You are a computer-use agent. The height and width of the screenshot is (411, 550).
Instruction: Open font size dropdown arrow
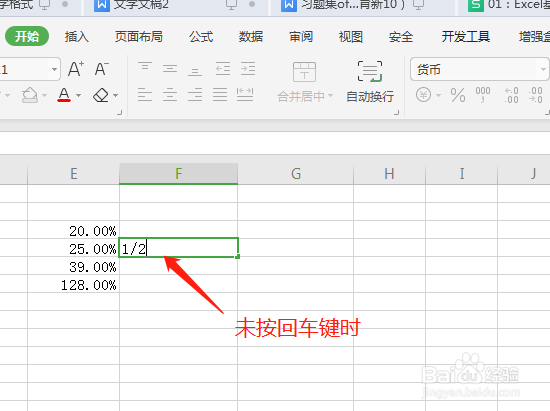tap(54, 69)
